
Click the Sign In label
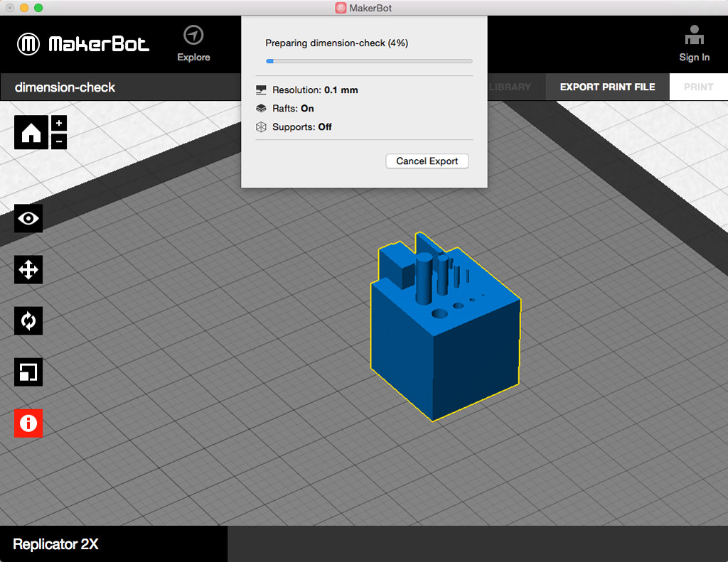tap(695, 57)
